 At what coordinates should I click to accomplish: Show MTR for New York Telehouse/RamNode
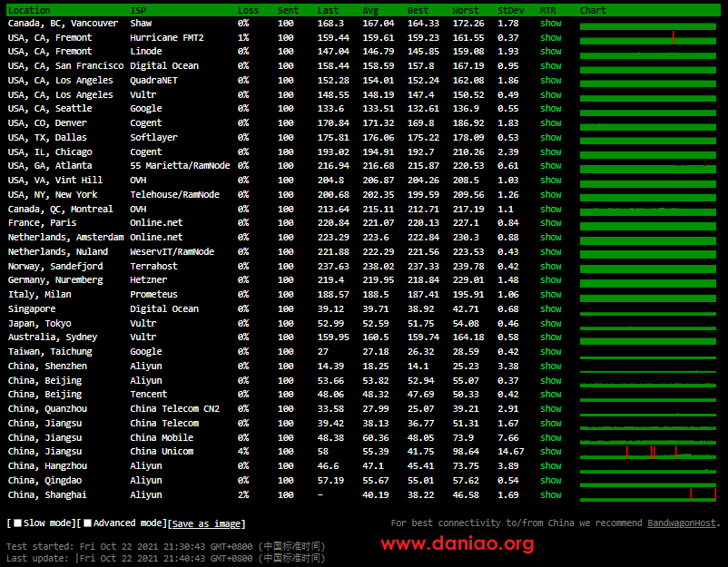551,194
